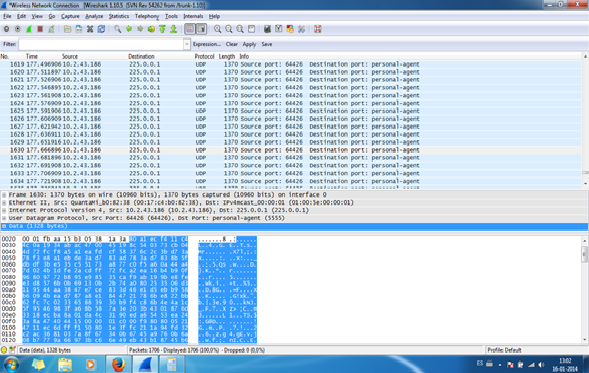589x373 pixels.
Task: Select packet 1634 in the list
Action: tap(290, 181)
